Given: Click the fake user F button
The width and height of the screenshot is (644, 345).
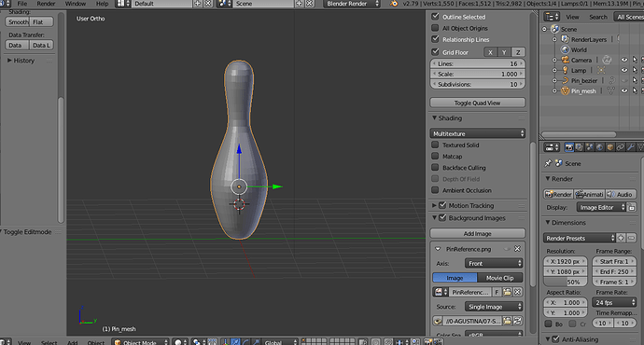Looking at the screenshot, I should pos(497,292).
